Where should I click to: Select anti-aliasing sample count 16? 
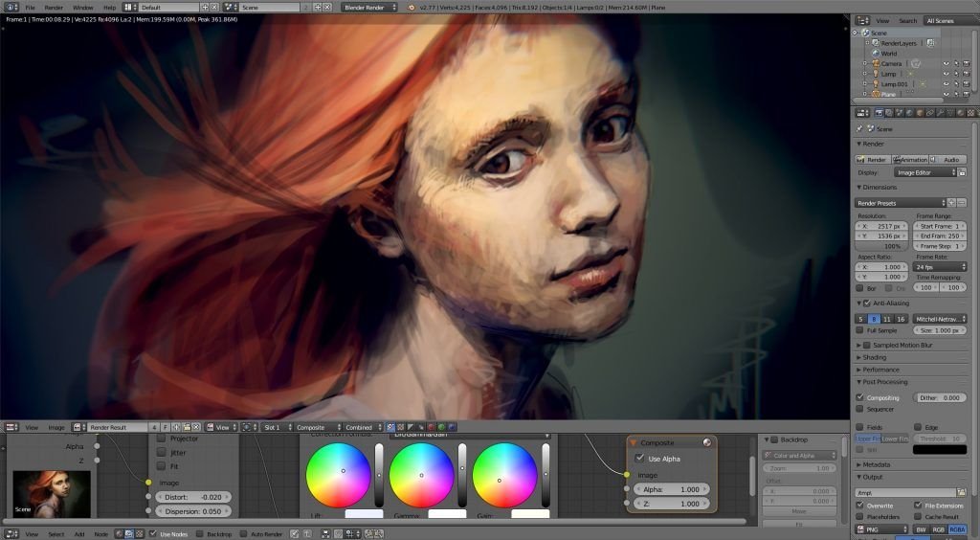[901, 319]
